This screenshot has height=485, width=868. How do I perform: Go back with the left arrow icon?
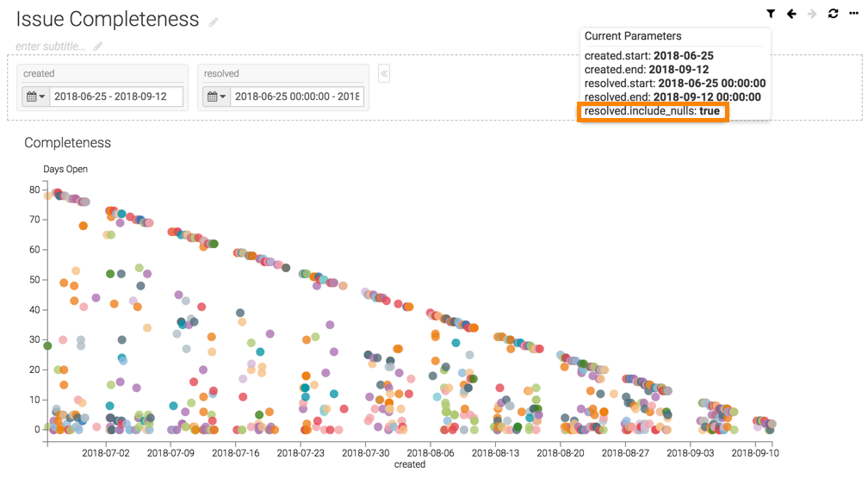(791, 14)
